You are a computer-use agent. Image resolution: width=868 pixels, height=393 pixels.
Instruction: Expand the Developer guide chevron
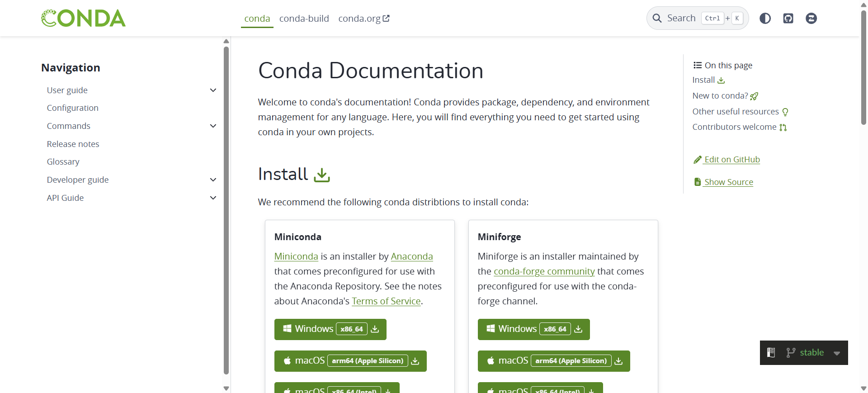[x=213, y=180]
